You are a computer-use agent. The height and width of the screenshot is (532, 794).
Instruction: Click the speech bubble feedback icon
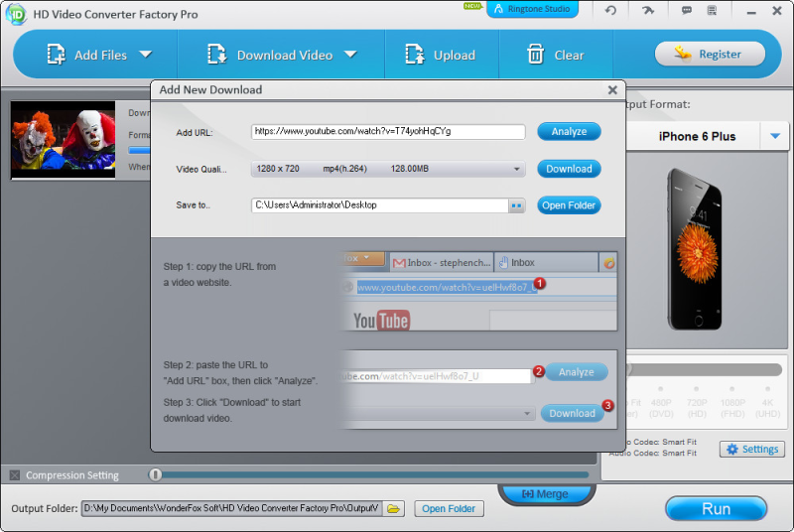coord(687,10)
